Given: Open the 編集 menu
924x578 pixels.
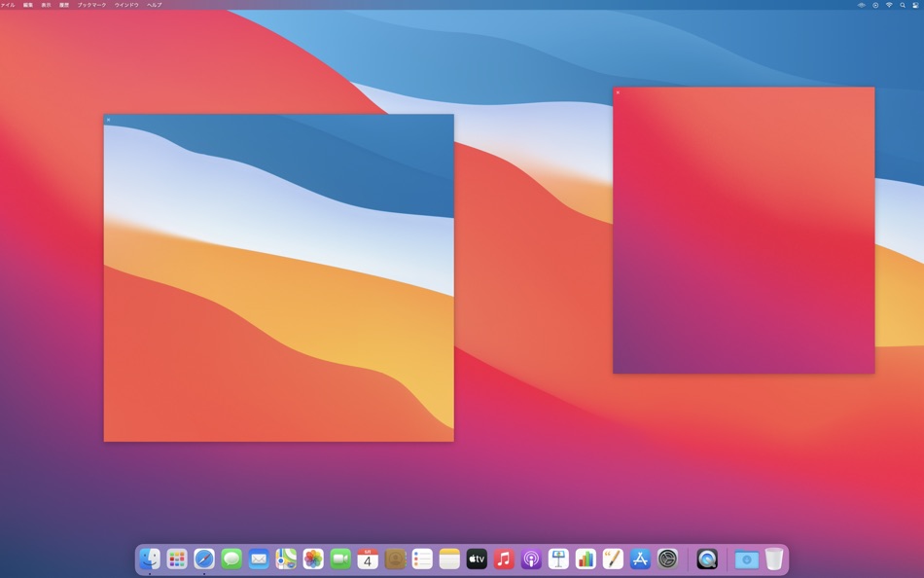Looking at the screenshot, I should 27,5.
